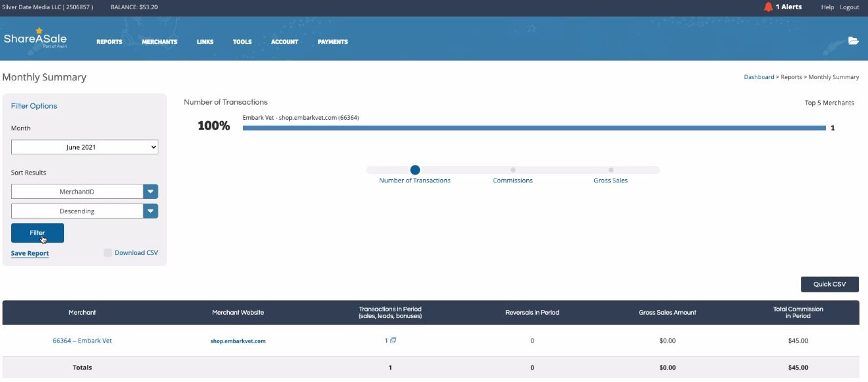Open the Descending sort order dropdown
Screen dimensions: 868x382
point(84,211)
